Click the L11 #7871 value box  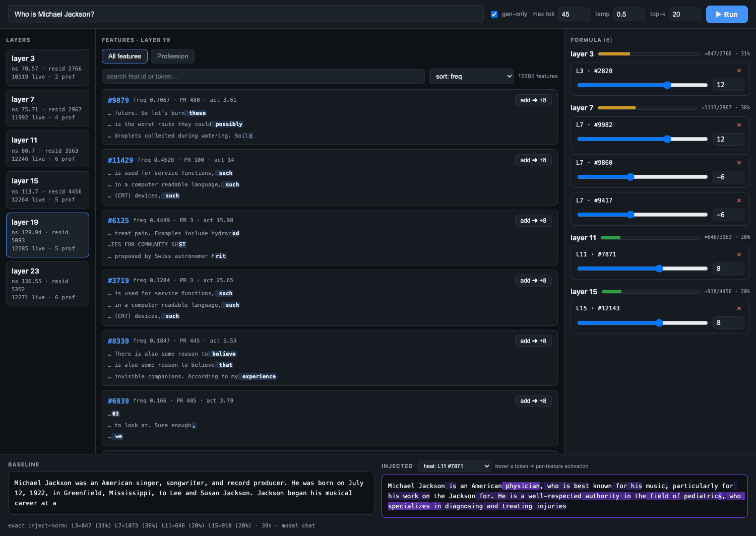coord(728,269)
